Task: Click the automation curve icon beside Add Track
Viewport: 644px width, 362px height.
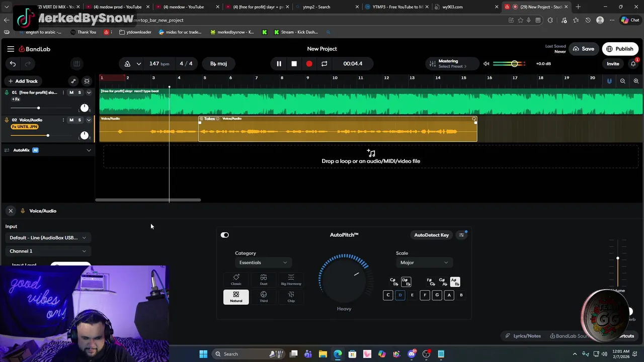Action: [73, 81]
